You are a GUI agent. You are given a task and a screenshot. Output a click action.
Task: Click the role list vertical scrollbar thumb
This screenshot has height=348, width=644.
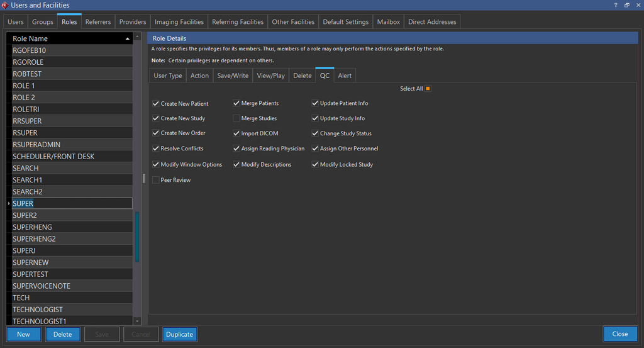coord(137,236)
